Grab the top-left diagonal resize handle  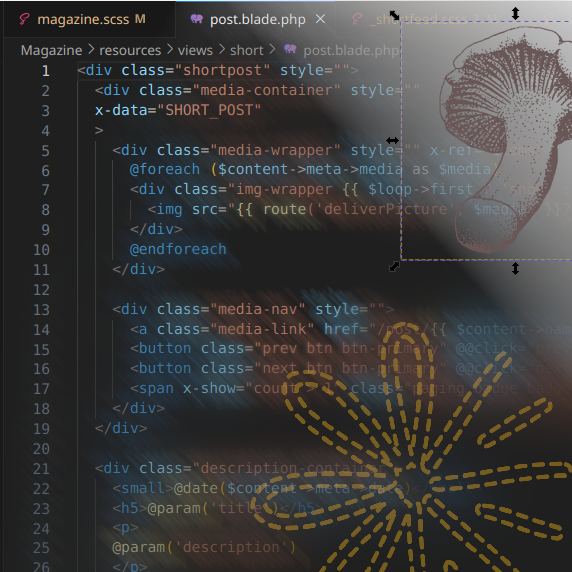[394, 15]
